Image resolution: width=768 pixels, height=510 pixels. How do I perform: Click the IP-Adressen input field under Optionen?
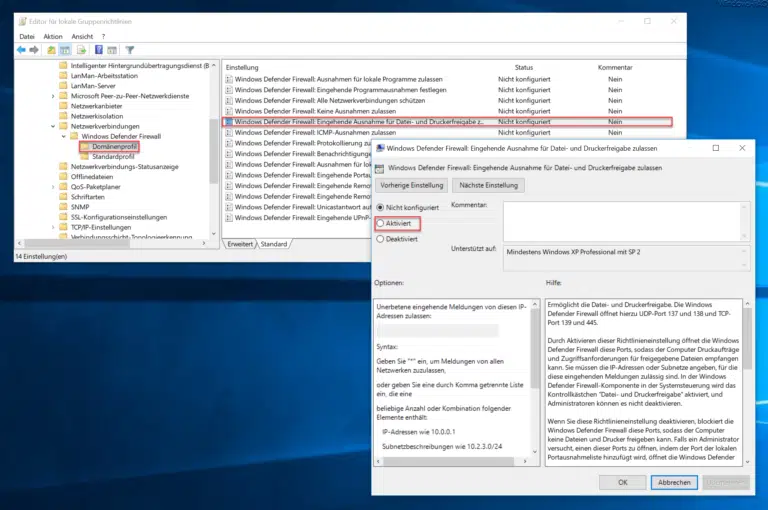[437, 331]
